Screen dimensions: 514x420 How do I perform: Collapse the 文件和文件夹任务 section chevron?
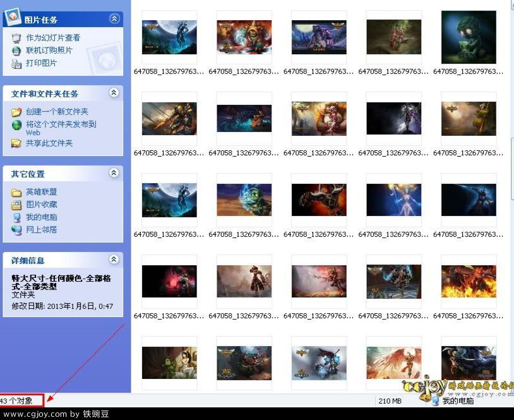pyautogui.click(x=114, y=93)
